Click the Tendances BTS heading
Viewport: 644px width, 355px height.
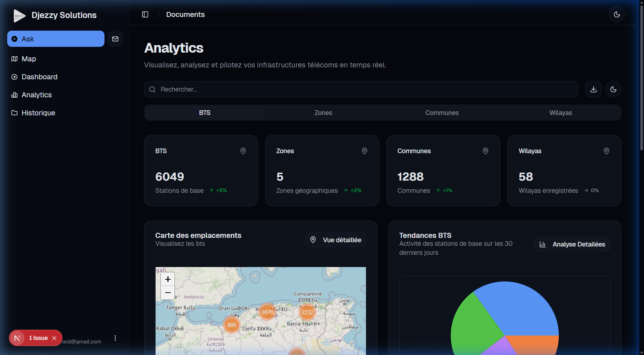(x=425, y=235)
